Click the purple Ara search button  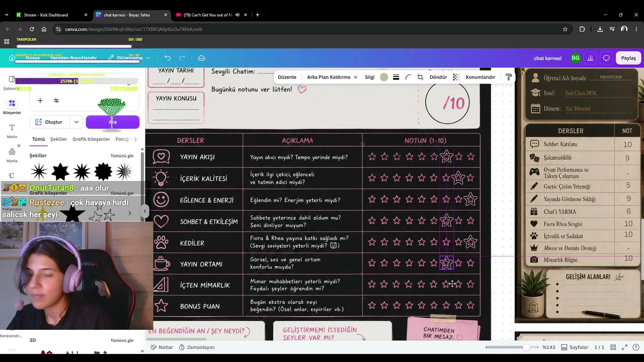point(113,122)
